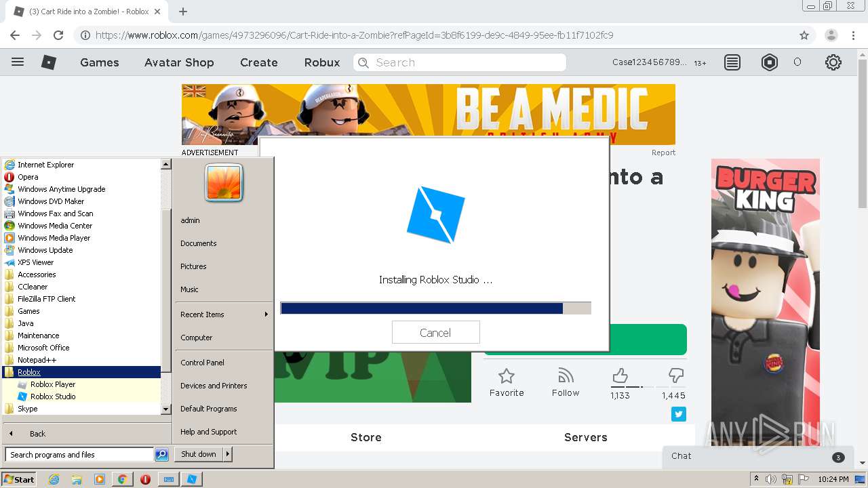Click the Roblox Studio install progress bar

coord(435,308)
